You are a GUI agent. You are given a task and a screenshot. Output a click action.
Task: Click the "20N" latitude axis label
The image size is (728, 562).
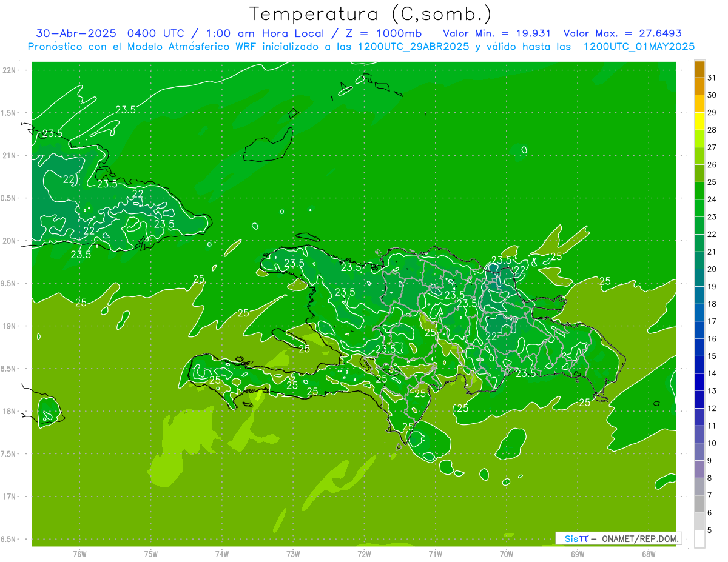point(10,241)
